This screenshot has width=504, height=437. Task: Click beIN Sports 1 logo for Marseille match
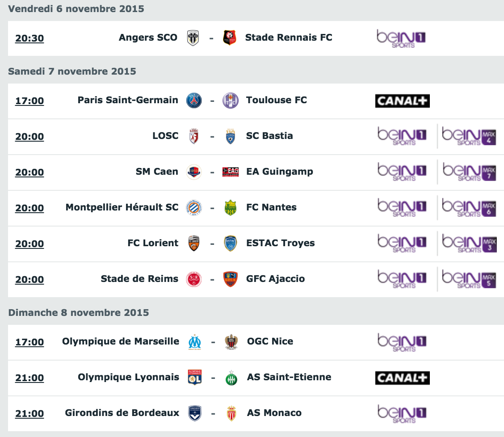tap(402, 342)
